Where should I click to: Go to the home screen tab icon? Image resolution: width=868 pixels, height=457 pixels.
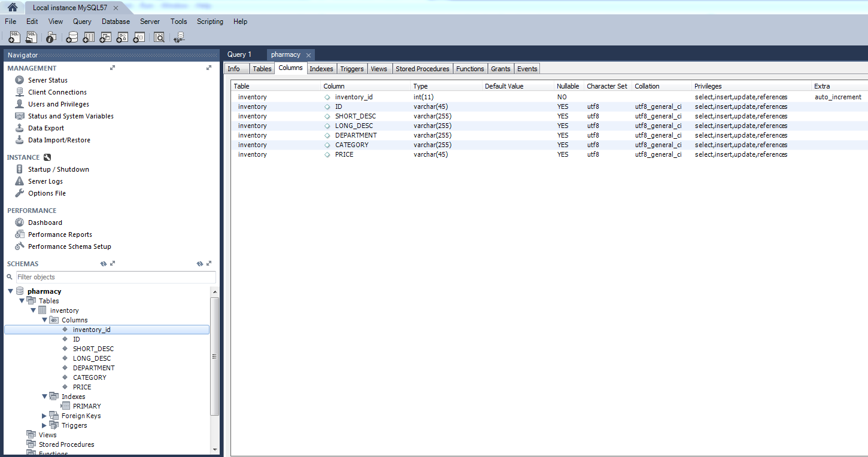click(12, 8)
